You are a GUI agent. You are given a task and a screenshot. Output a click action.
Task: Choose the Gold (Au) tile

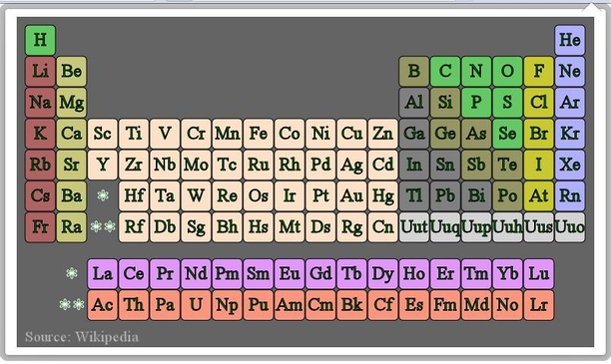coord(351,195)
